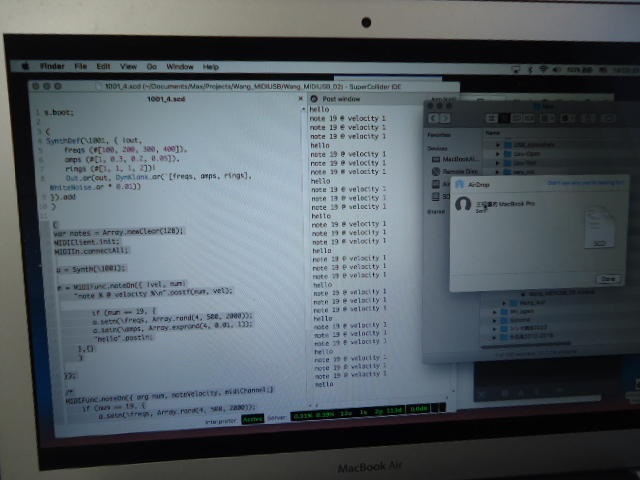Click the SynthDef(\1001 code line
This screenshot has height=480, width=640.
(x=94, y=140)
